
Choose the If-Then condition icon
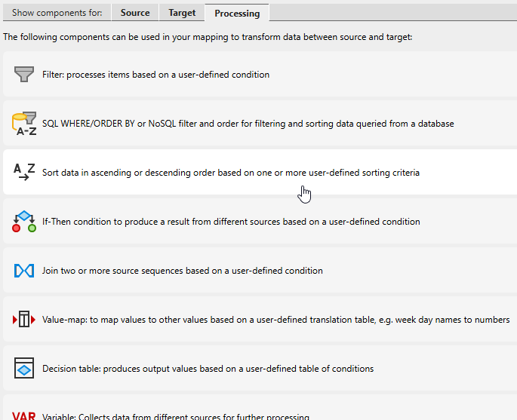click(x=25, y=222)
